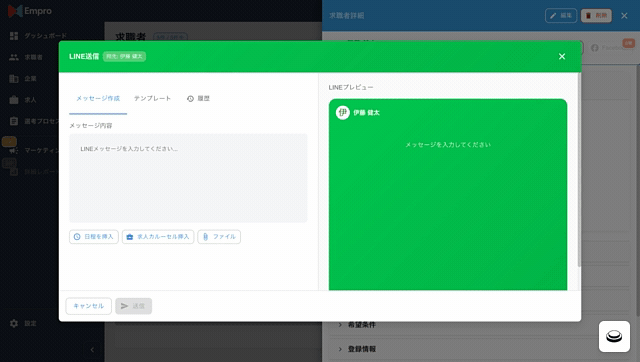Image resolution: width=640 pixels, height=362 pixels.
Task: Click the recipient tag 伊藤 健太 in header
Action: coord(124,56)
